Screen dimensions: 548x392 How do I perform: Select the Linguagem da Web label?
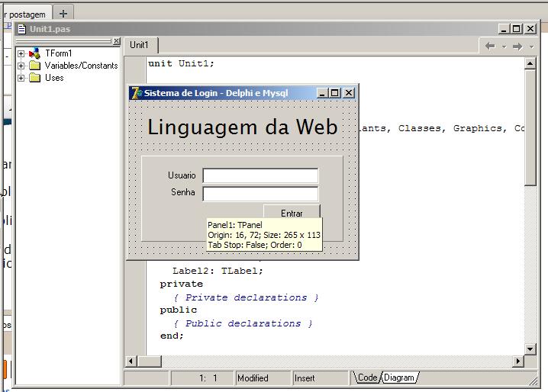[x=243, y=127]
